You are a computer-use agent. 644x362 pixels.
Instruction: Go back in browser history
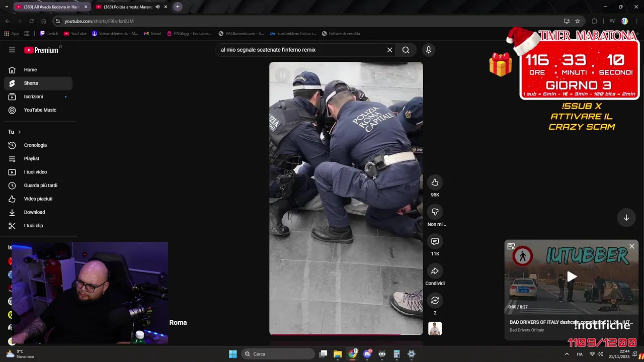pos(7,21)
